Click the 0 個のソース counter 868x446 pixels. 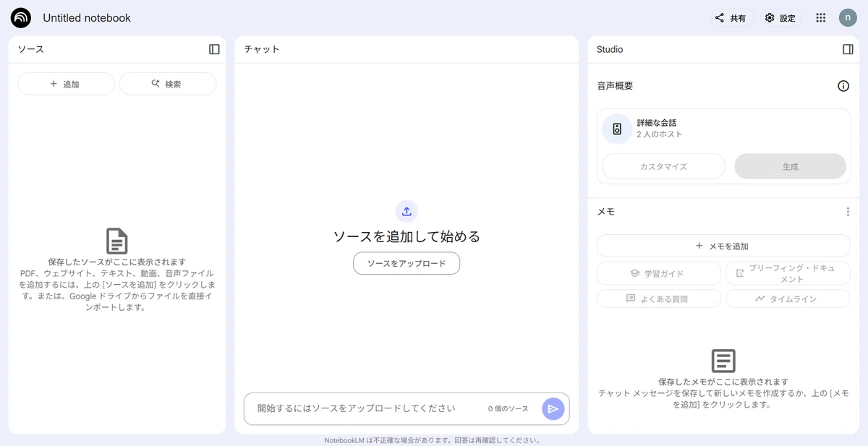(508, 409)
